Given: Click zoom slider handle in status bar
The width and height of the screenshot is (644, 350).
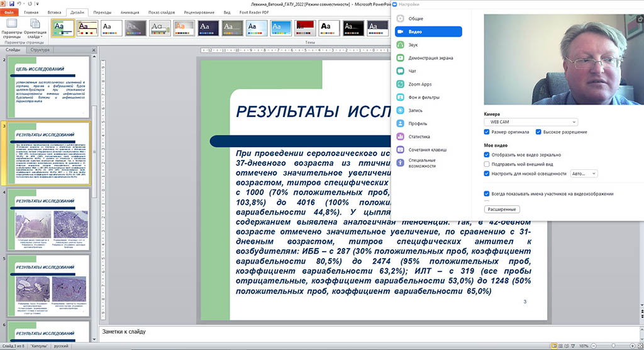Looking at the screenshot, I should 613,346.
